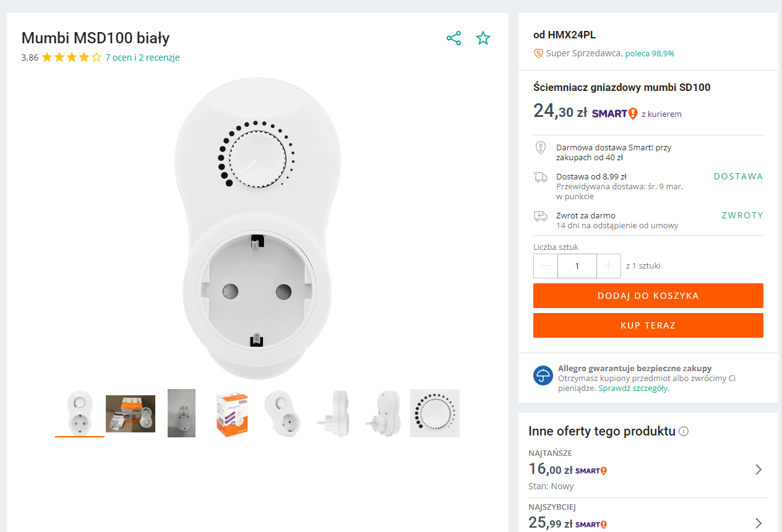Select the dimmer dial close-up thumbnail

click(x=435, y=413)
